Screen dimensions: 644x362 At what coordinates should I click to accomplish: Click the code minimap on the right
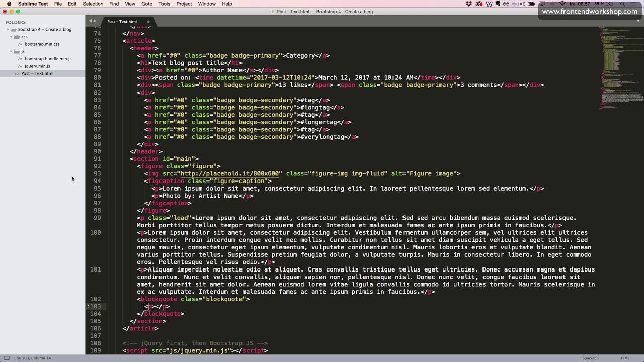pyautogui.click(x=621, y=68)
